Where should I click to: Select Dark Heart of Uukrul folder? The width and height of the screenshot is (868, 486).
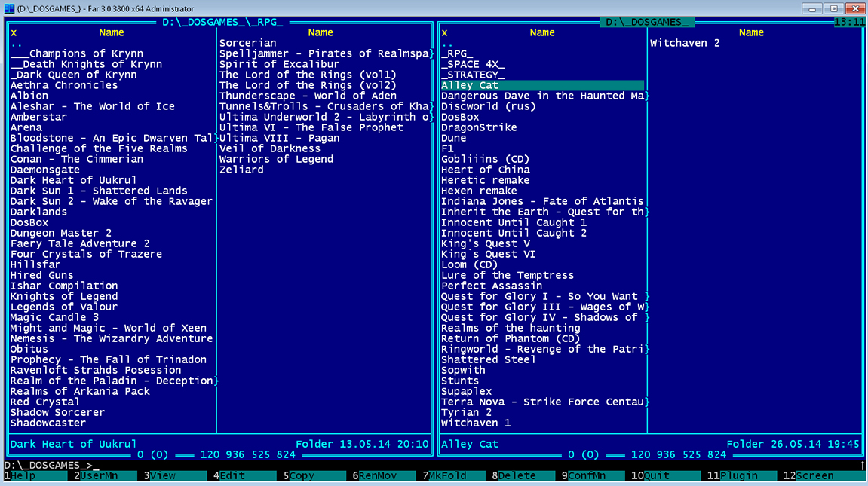click(73, 180)
